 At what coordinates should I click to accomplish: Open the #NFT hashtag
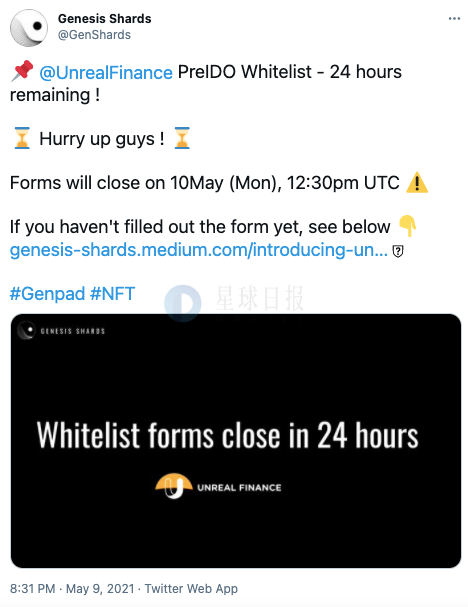112,293
